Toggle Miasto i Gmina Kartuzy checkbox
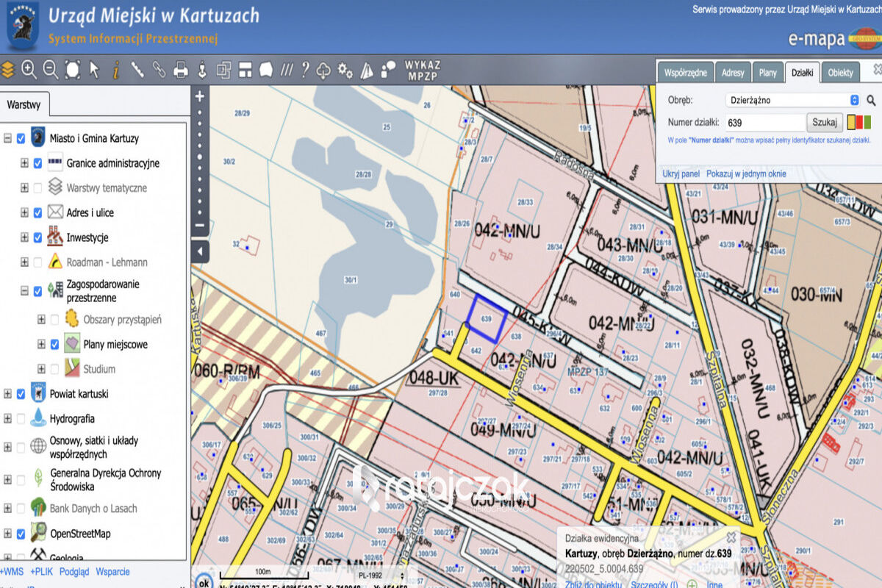Viewport: 882px width, 588px height. tap(21, 138)
